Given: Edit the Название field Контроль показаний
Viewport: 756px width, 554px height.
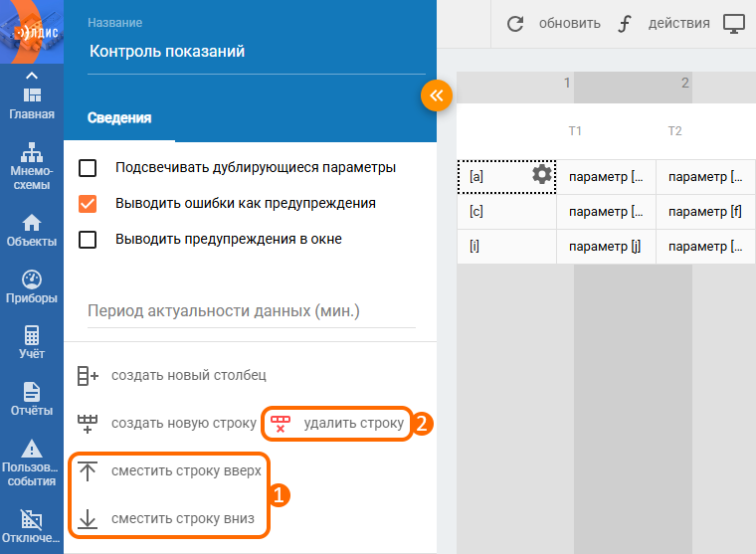Looking at the screenshot, I should point(256,51).
